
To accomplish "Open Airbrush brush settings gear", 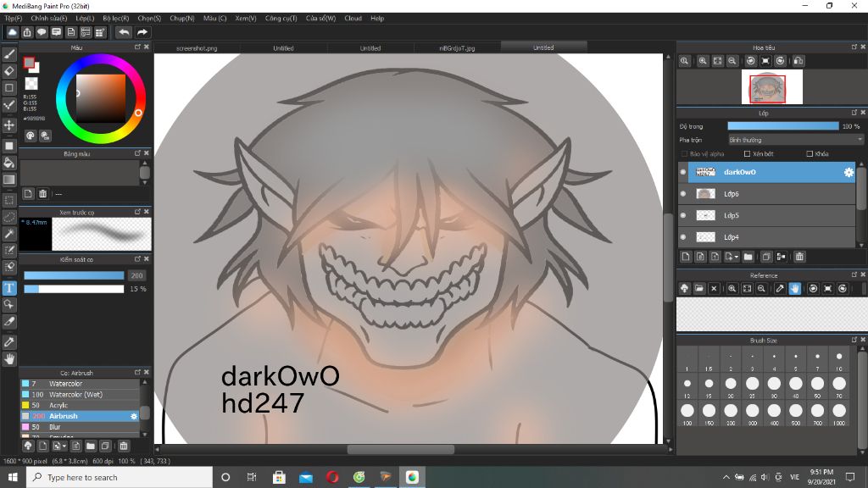I will tap(133, 416).
